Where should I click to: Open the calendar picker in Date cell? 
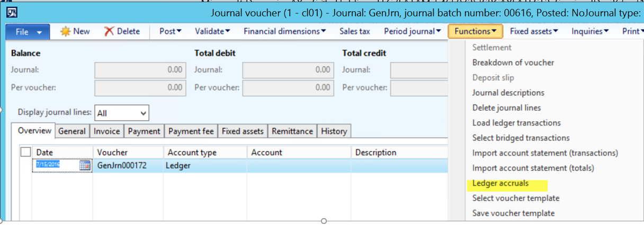point(85,166)
